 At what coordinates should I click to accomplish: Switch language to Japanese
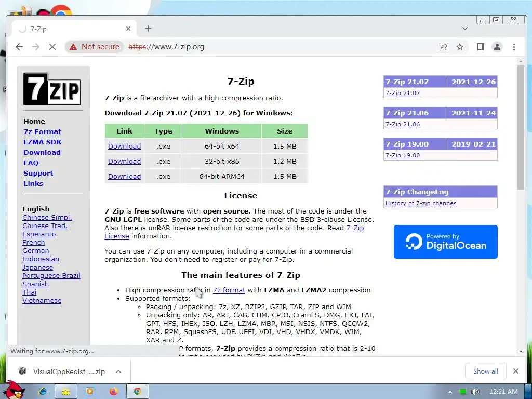pos(37,268)
